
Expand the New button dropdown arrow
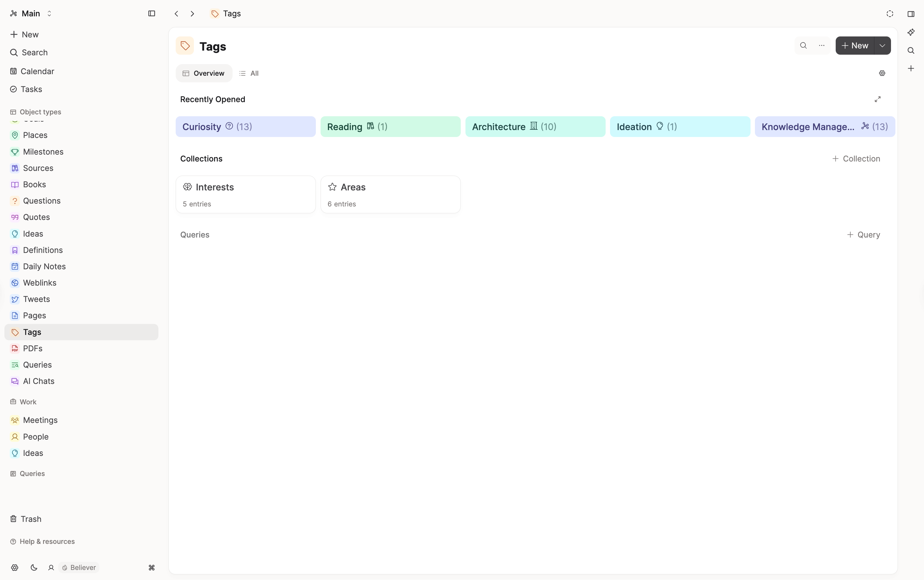tap(883, 46)
